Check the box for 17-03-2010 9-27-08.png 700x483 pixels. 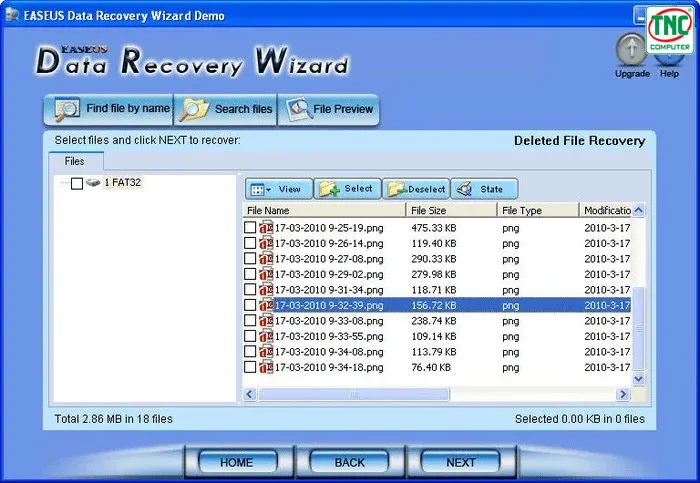click(250, 258)
